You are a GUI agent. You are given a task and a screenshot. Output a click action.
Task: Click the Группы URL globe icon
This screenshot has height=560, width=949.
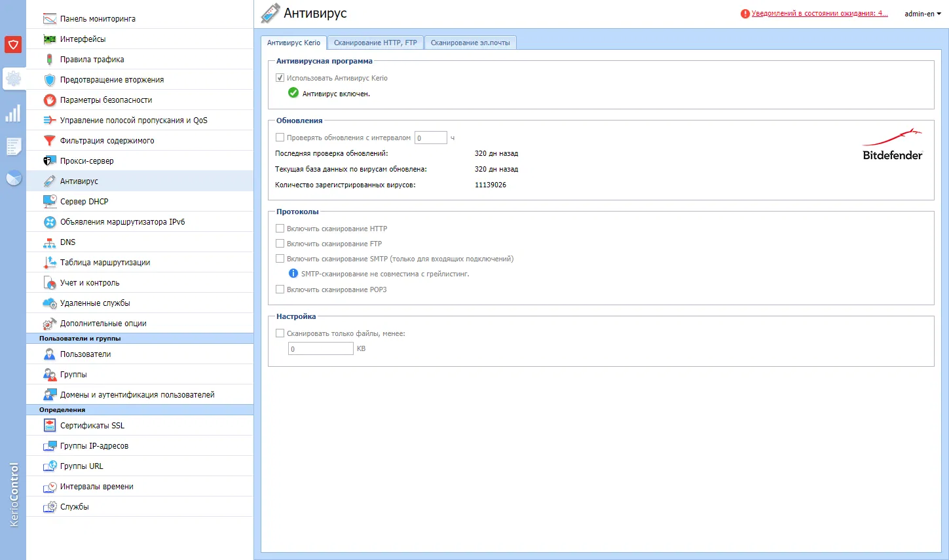point(50,466)
